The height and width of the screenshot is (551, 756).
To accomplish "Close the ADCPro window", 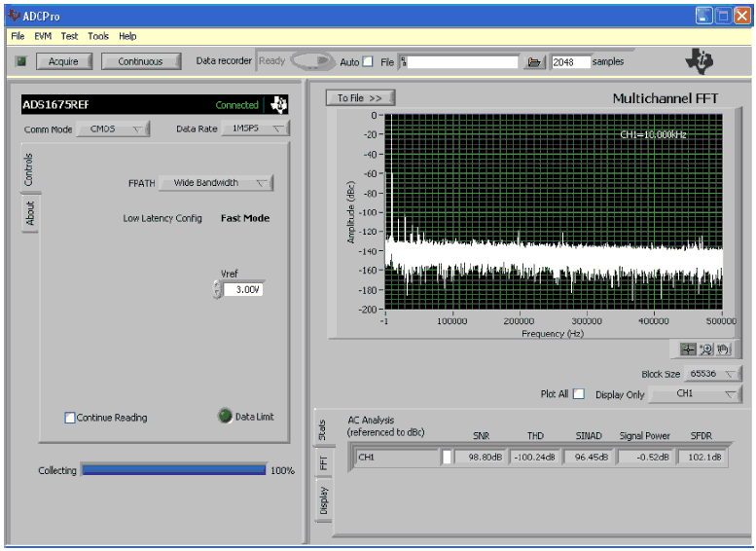I will coord(742,16).
